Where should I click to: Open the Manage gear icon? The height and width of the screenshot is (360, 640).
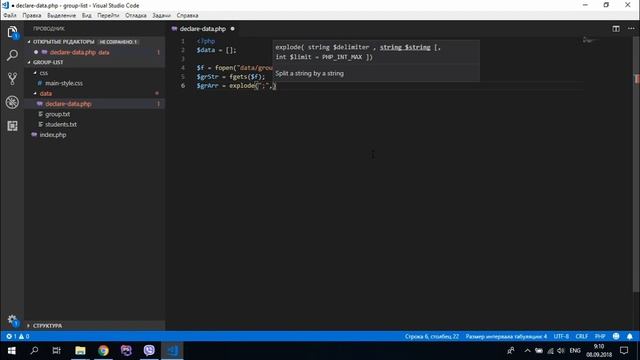[x=12, y=320]
